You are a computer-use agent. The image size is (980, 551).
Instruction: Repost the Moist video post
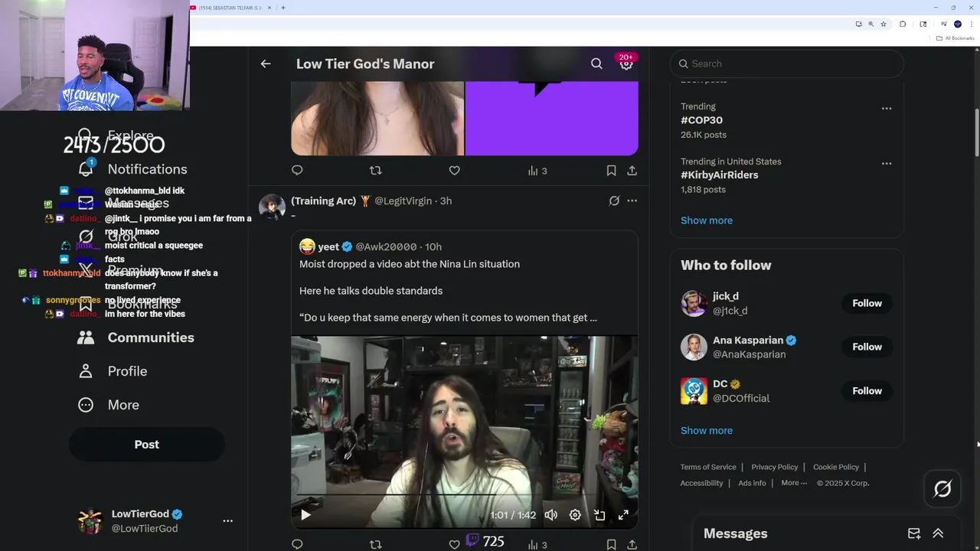(375, 544)
